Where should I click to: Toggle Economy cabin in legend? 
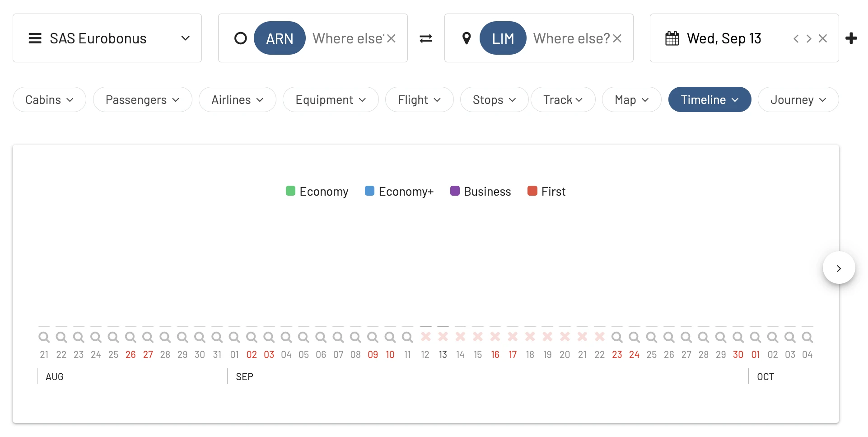(317, 191)
